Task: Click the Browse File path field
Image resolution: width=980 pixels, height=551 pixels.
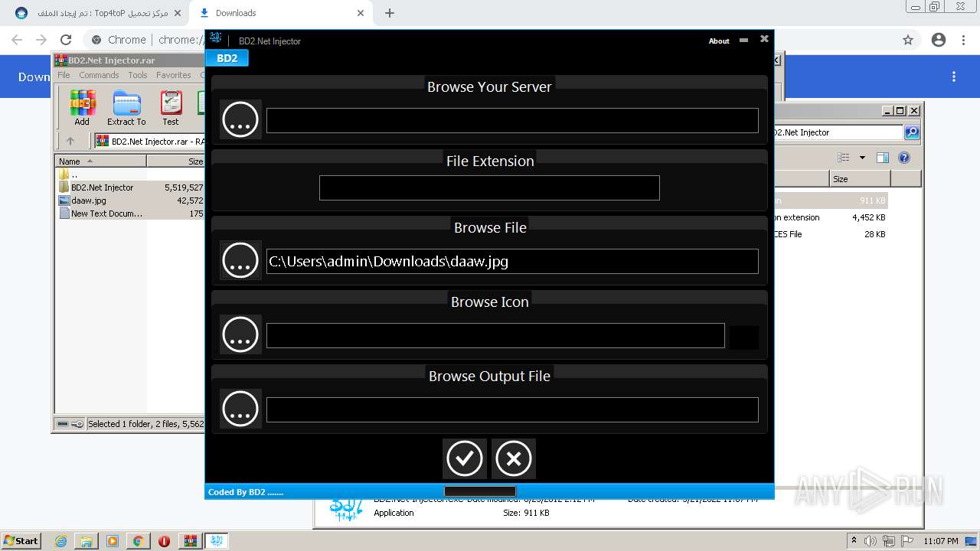Action: pyautogui.click(x=512, y=261)
